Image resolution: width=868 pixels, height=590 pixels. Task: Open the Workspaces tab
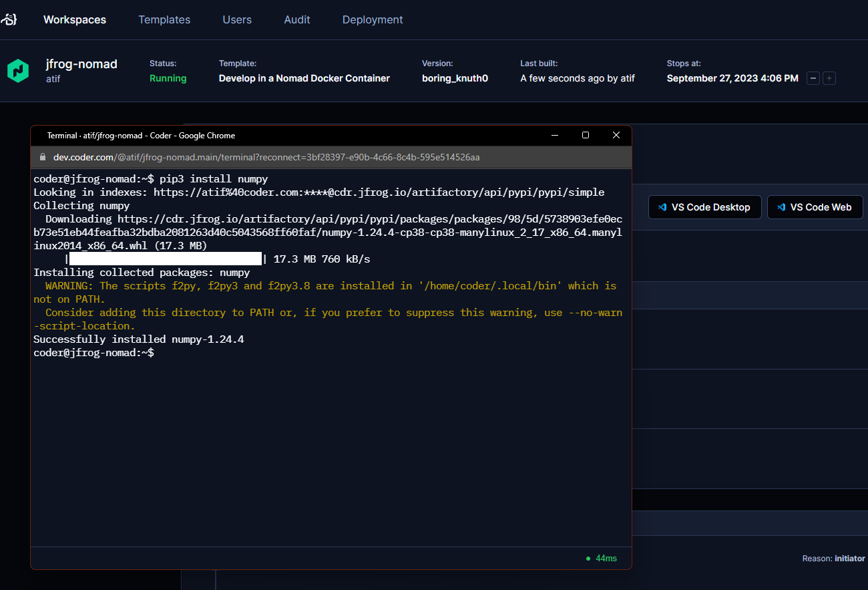[75, 19]
